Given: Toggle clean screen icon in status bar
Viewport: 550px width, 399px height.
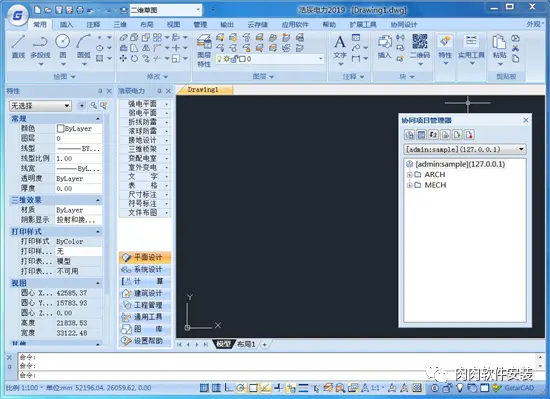Looking at the screenshot, I should point(484,388).
